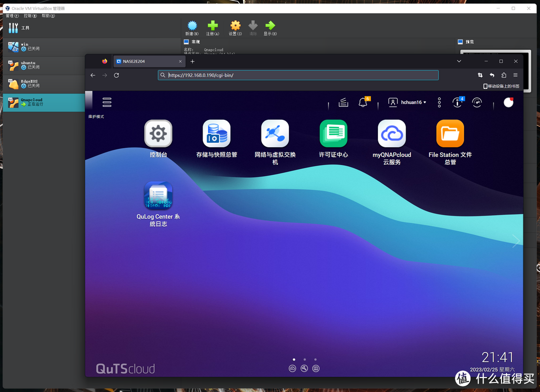Open 许可证中心 license center icon

(x=333, y=133)
